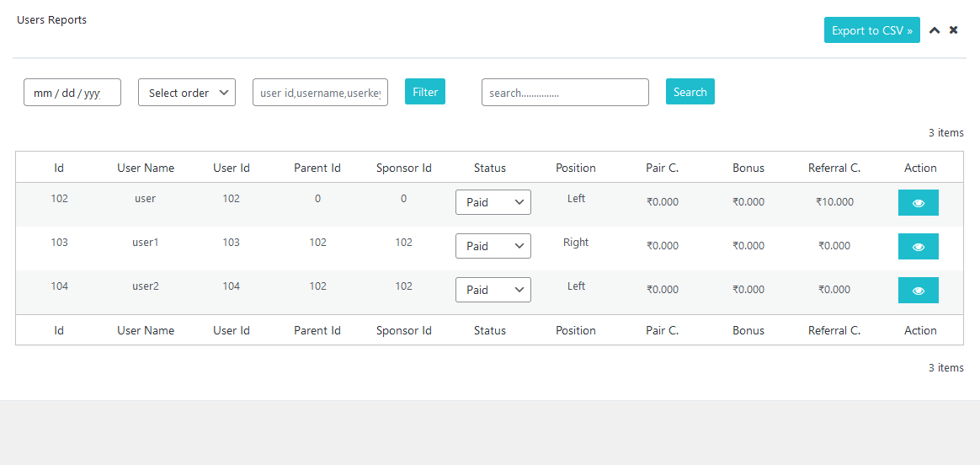
Task: Click into the search text box
Action: point(565,93)
